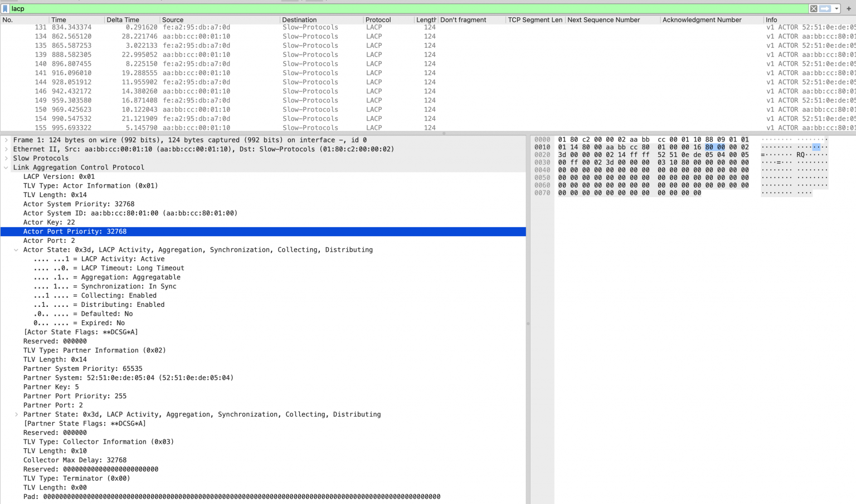Open the recent filter history dropdown
The image size is (856, 504).
[x=836, y=9]
